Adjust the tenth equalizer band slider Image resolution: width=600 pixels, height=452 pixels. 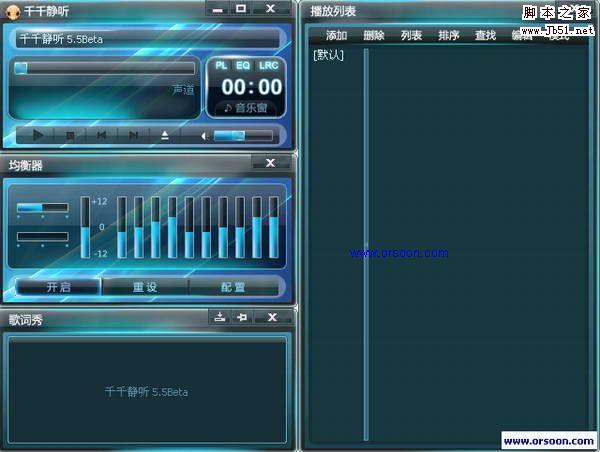[274, 227]
